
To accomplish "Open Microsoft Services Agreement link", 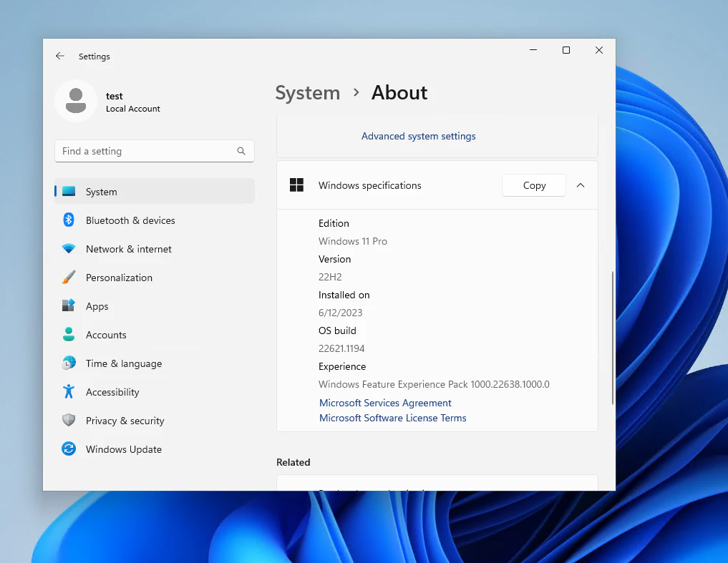I will (x=385, y=403).
